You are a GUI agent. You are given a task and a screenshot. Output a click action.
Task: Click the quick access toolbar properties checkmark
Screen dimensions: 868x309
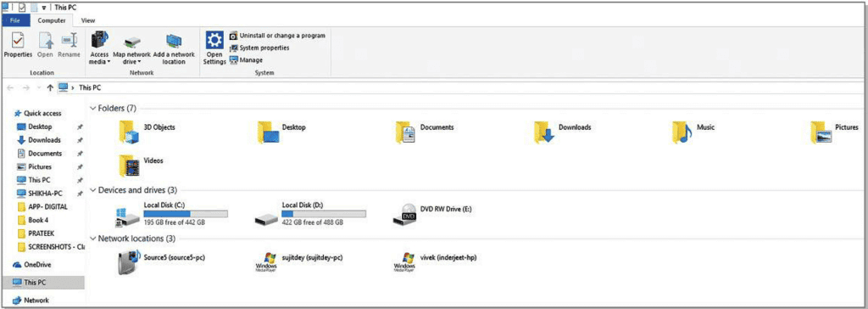tap(23, 7)
